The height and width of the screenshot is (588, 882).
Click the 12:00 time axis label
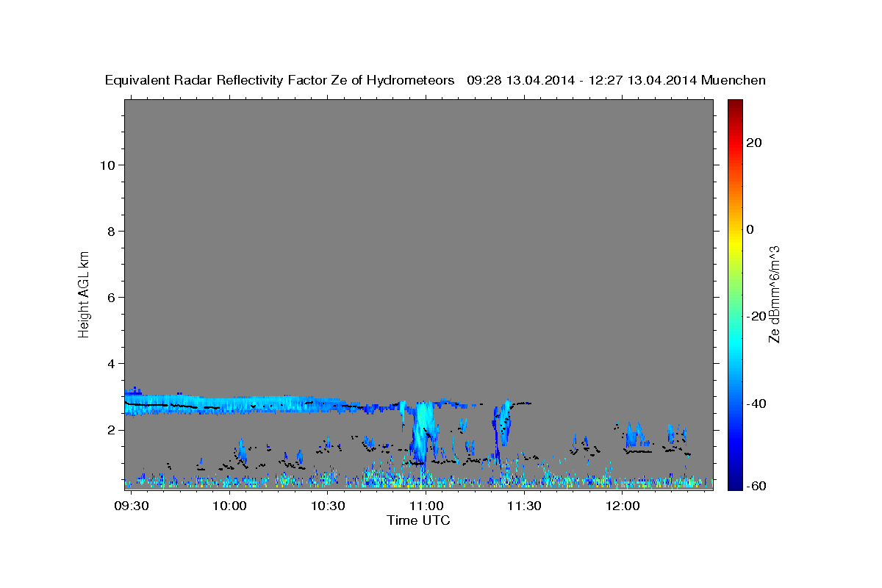pyautogui.click(x=622, y=506)
